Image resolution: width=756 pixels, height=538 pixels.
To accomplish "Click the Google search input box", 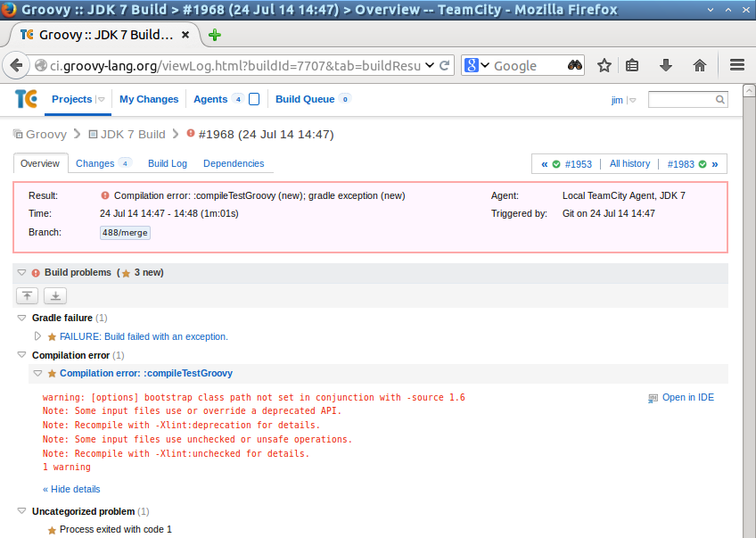I will [x=529, y=65].
